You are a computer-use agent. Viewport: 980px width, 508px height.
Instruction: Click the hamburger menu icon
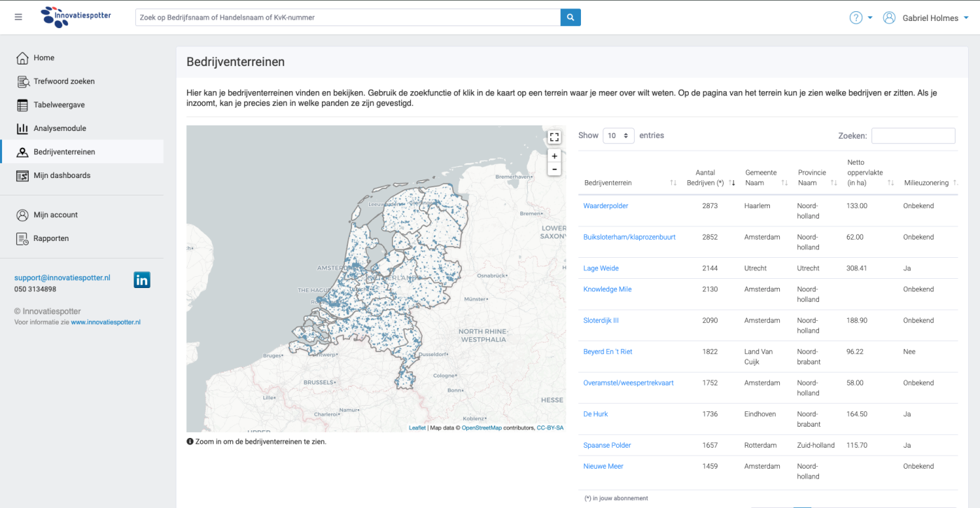click(x=18, y=18)
